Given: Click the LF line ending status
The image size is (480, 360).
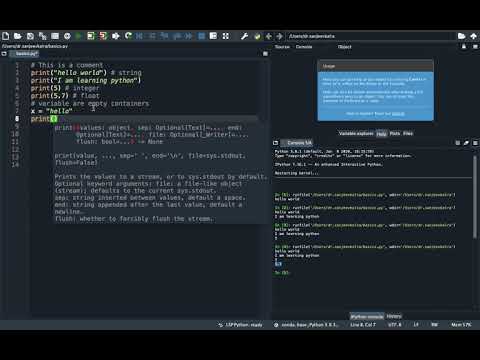Looking at the screenshot, I should pos(416,325).
